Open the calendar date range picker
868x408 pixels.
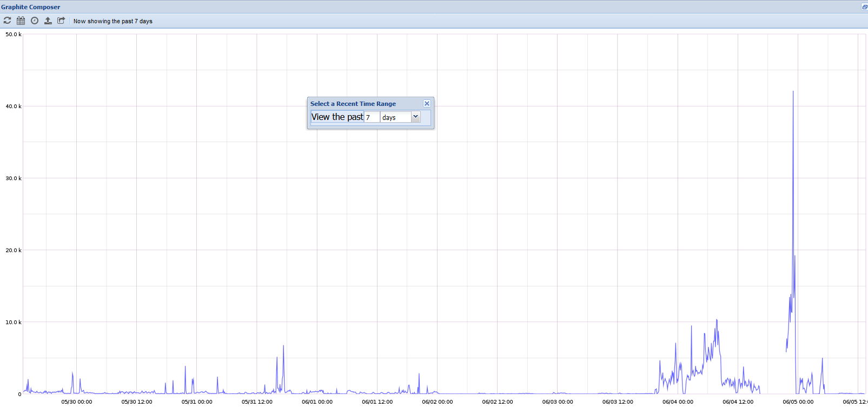21,21
